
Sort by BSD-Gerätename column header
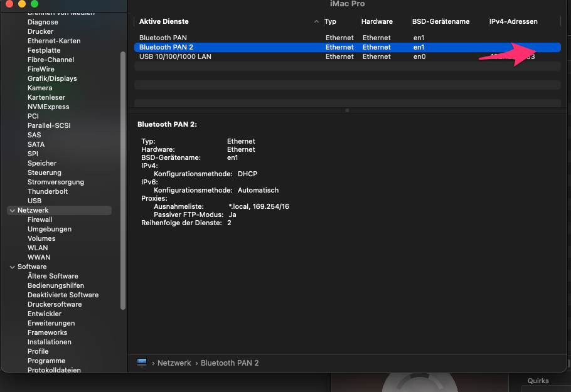440,21
